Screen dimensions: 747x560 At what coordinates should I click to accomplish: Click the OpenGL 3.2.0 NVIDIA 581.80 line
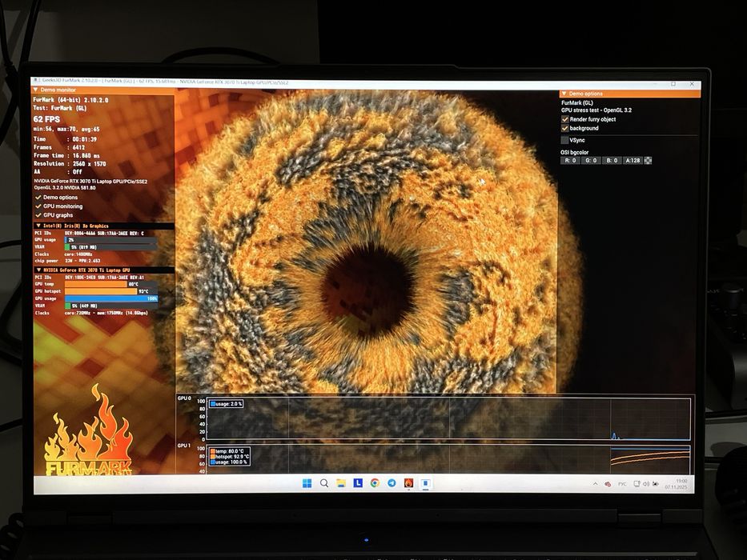coord(65,188)
